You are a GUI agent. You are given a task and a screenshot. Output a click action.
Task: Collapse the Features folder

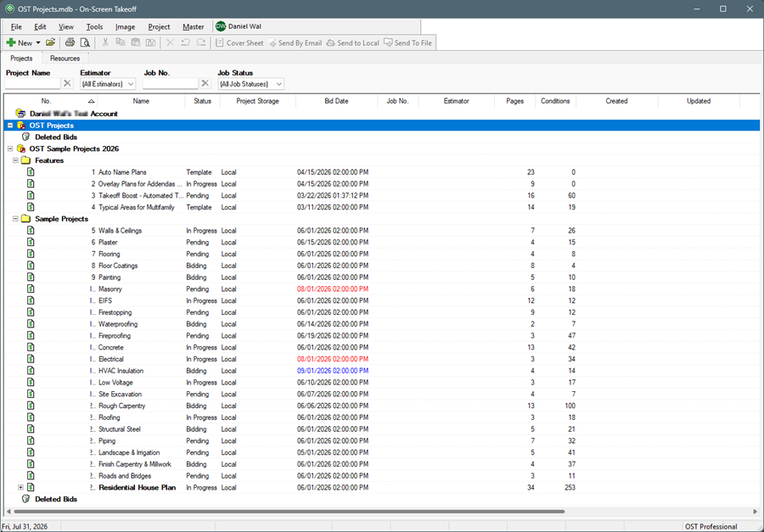15,160
